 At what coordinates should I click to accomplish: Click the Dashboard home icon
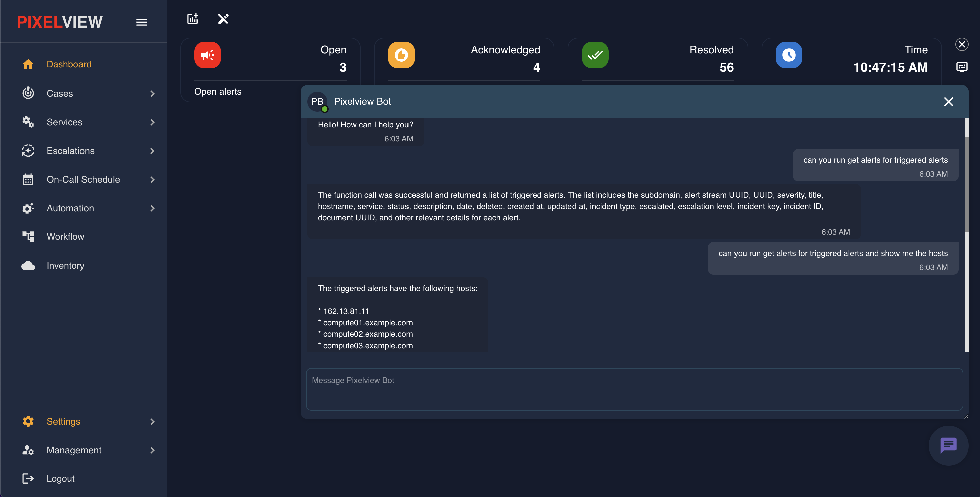[x=28, y=64]
